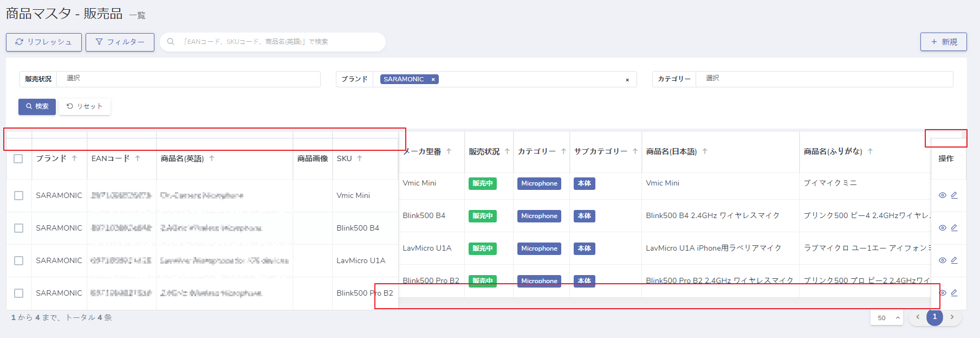980x338 pixels.
Task: Sort by ブランド column arrow
Action: (74, 158)
